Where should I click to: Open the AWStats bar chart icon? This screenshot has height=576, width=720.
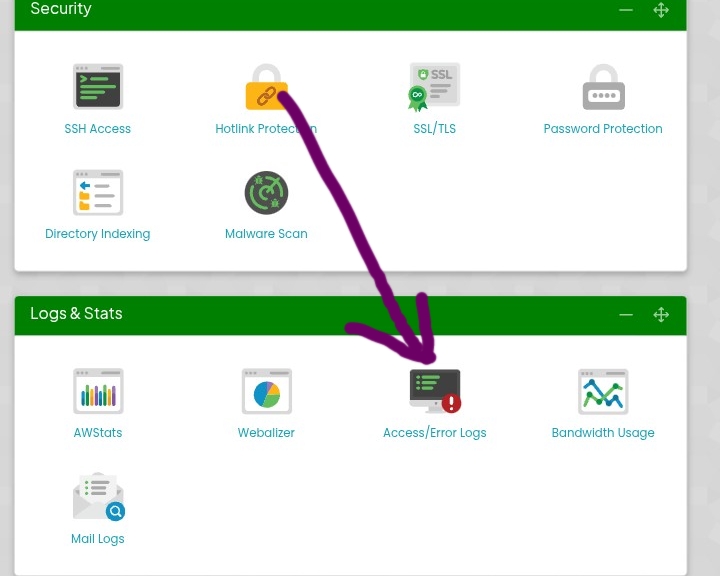(98, 391)
